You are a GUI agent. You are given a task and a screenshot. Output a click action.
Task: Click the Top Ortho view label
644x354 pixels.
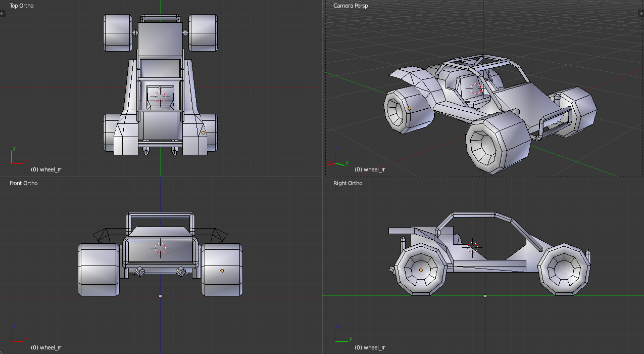click(22, 6)
